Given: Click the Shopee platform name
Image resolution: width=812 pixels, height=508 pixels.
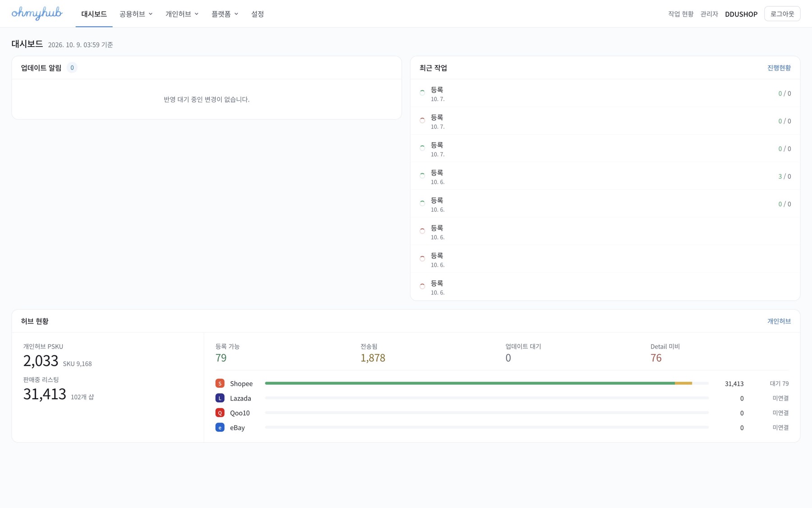Looking at the screenshot, I should pyautogui.click(x=241, y=384).
